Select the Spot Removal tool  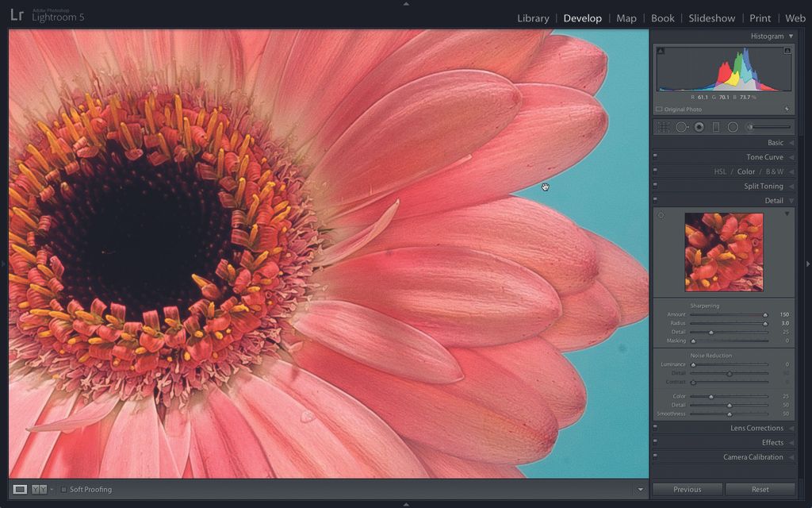(681, 127)
